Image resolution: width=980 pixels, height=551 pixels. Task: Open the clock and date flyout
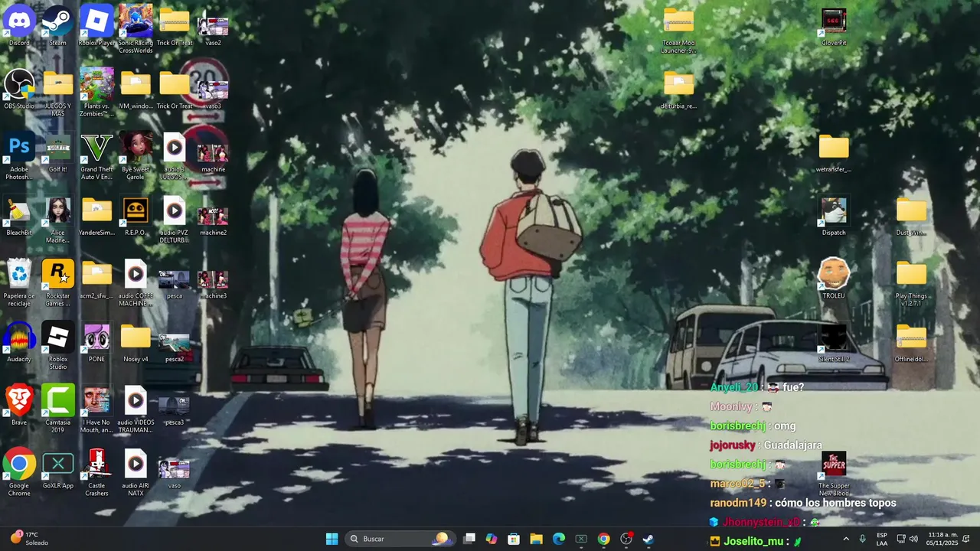coord(942,539)
